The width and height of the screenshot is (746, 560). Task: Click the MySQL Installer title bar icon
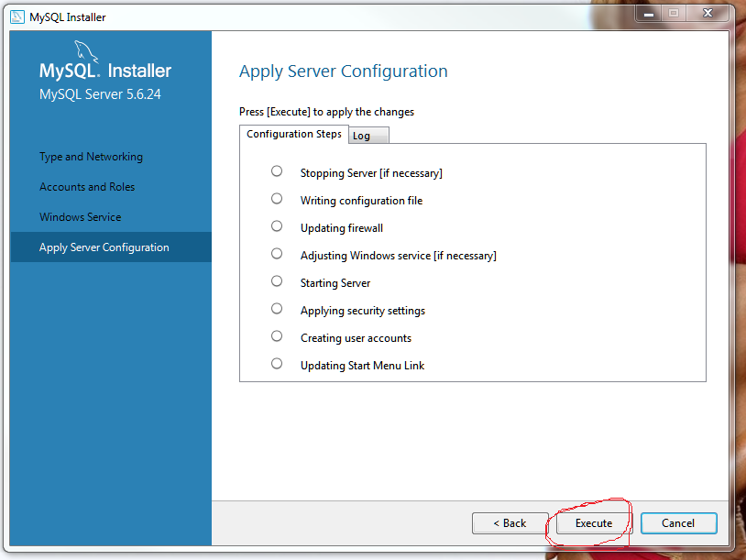point(17,16)
